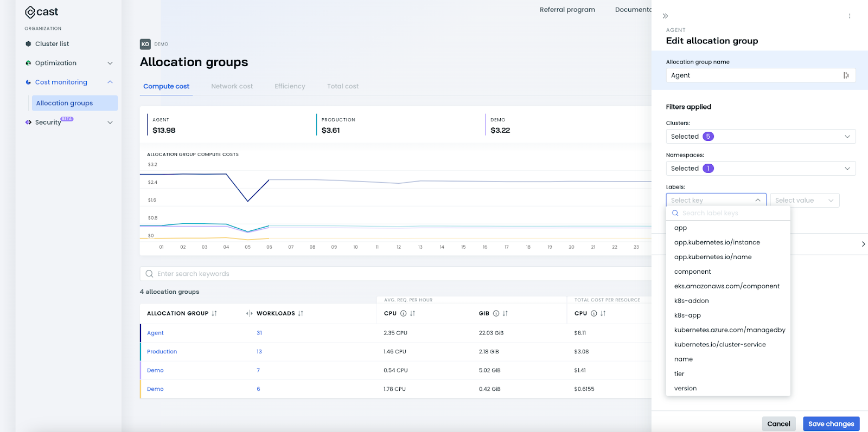Select label key app.kubernetes.io/name
Image resolution: width=868 pixels, height=432 pixels.
click(x=728, y=257)
